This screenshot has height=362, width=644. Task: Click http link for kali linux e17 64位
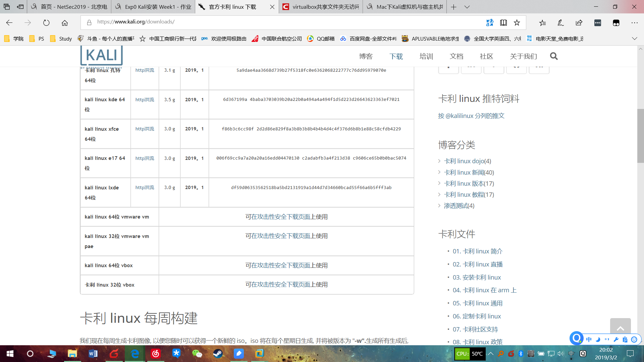pyautogui.click(x=140, y=158)
